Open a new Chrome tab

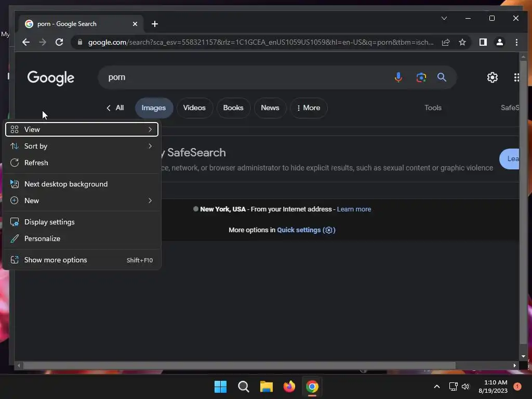pos(155,24)
